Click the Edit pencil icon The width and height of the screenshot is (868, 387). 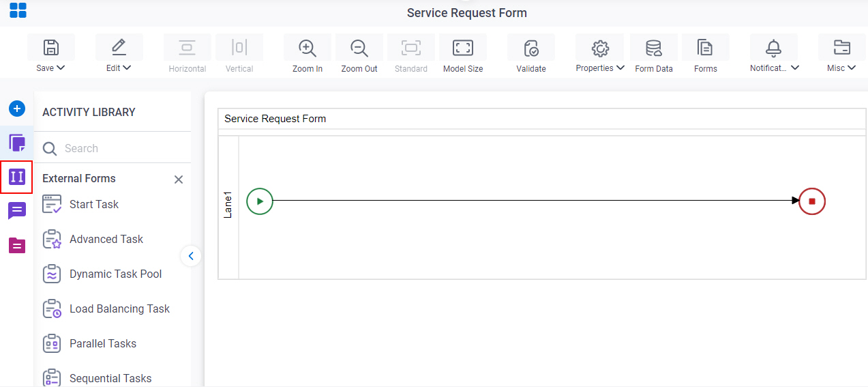(119, 47)
